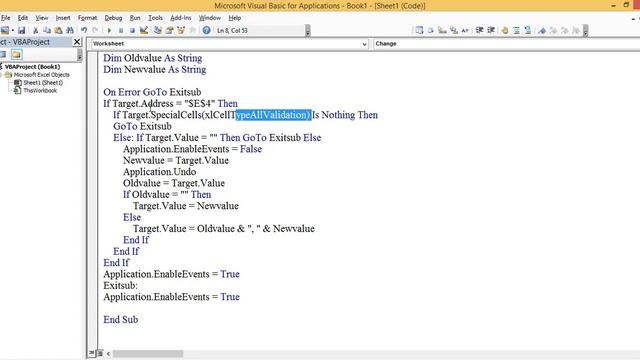Image resolution: width=640 pixels, height=360 pixels.
Task: Click the 'End Sub' line
Action: [120, 320]
